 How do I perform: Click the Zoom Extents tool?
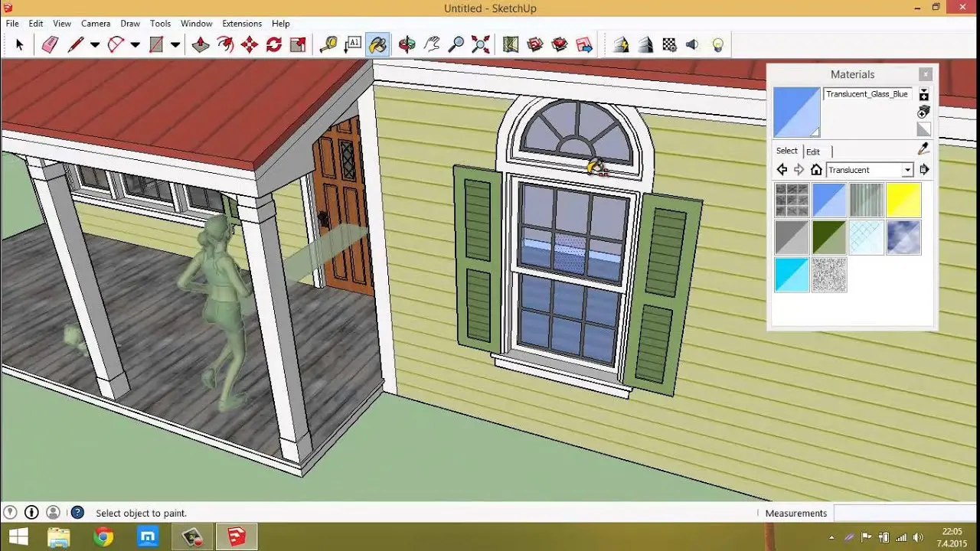pyautogui.click(x=481, y=45)
